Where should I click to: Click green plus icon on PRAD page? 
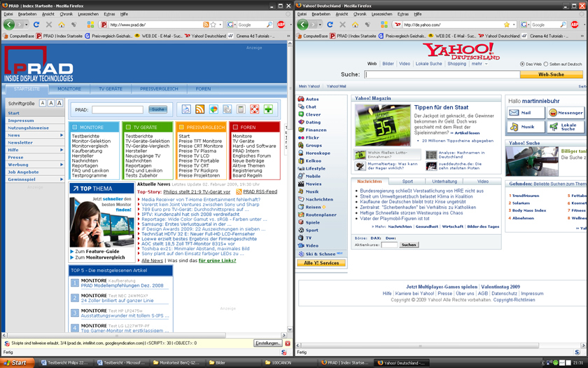(268, 109)
